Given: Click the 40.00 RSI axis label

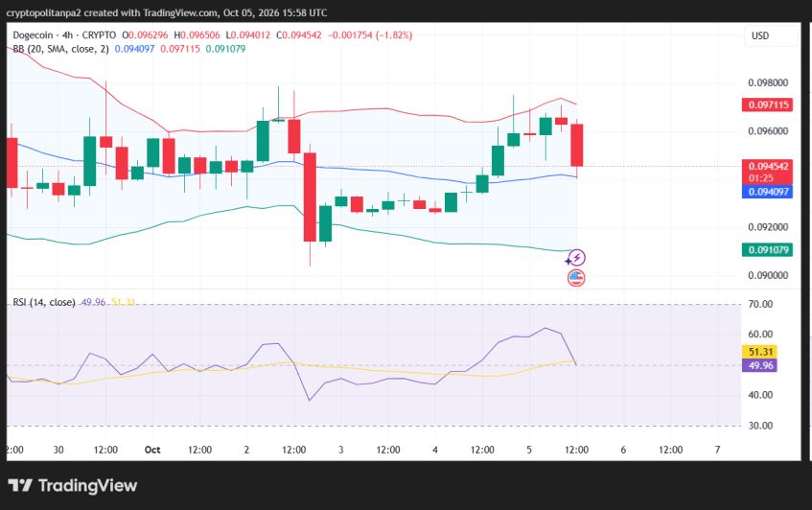Looking at the screenshot, I should (760, 395).
